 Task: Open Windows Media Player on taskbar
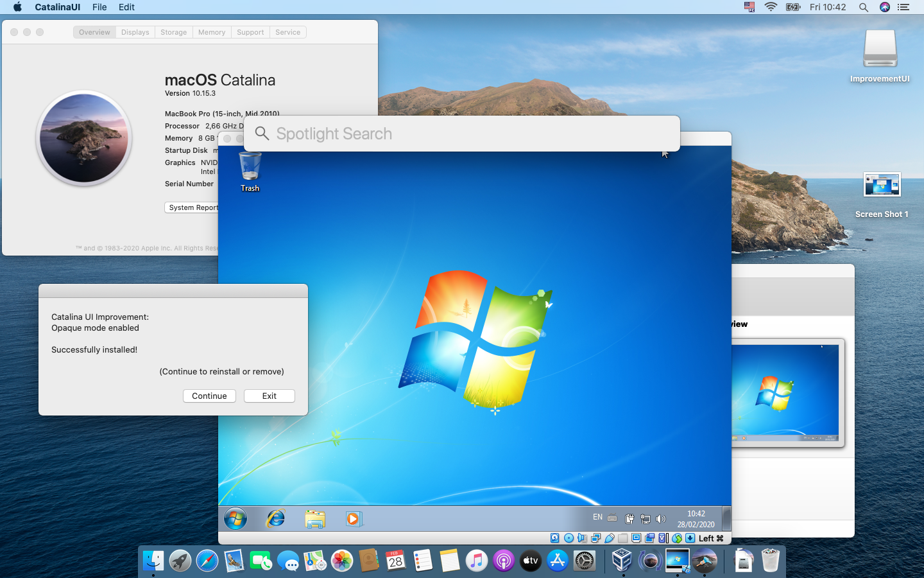point(354,518)
